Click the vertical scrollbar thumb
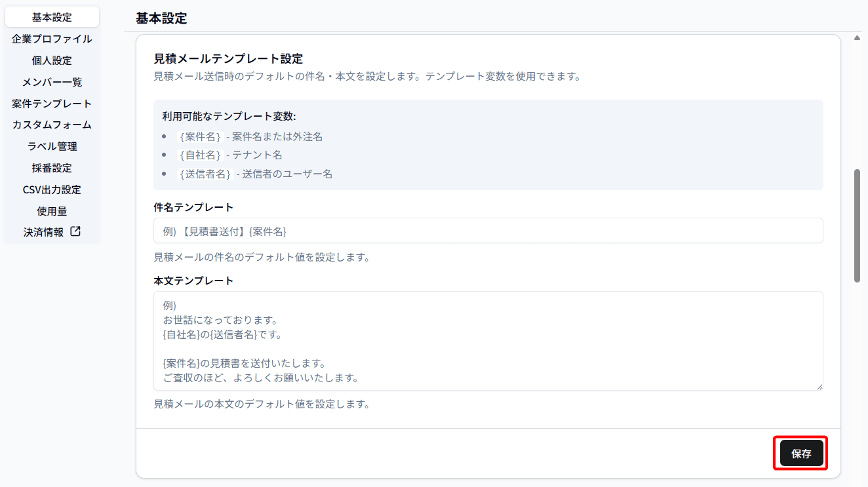Screen dimensions: 868x487 pos(857,225)
